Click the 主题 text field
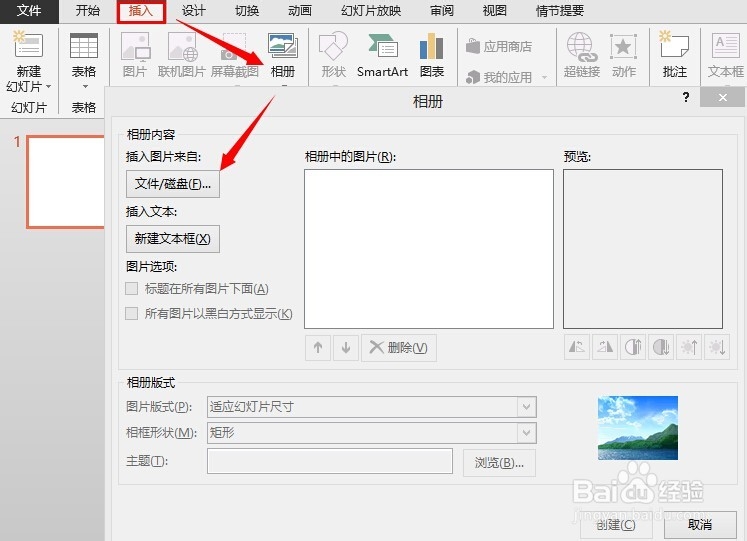The height and width of the screenshot is (541, 747). pyautogui.click(x=330, y=461)
